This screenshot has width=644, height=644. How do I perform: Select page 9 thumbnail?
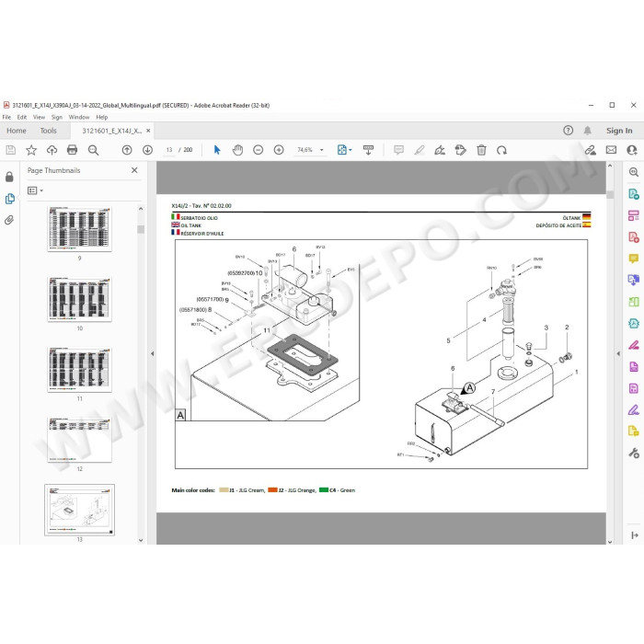click(80, 229)
